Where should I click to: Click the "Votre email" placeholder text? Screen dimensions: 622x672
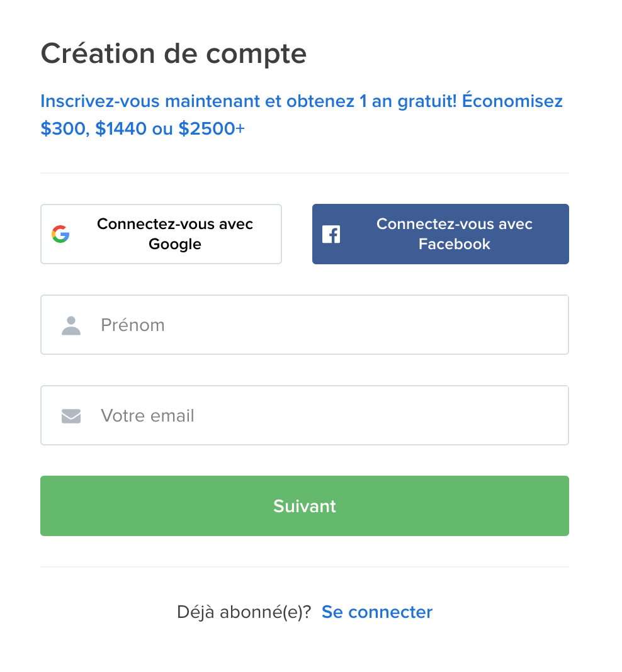pyautogui.click(x=147, y=416)
